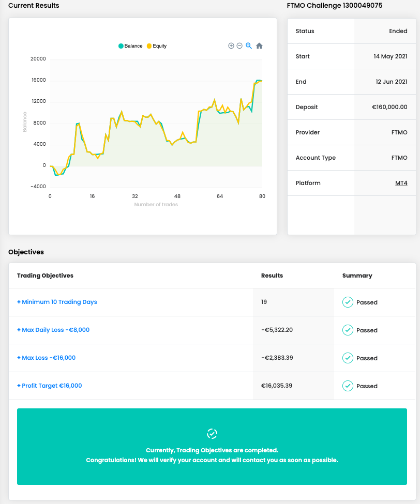This screenshot has height=504, width=420.
Task: Click the chart zoom in plus icon
Action: pos(231,45)
